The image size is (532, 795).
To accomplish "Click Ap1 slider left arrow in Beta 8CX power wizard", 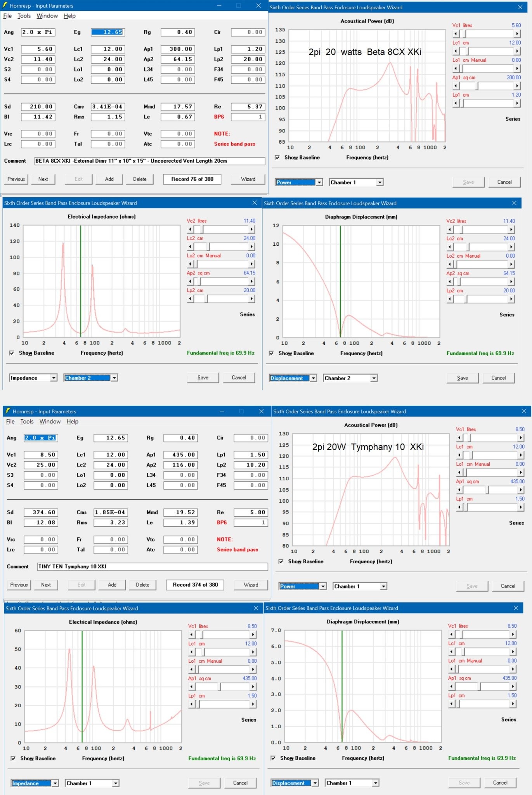I will coord(456,86).
